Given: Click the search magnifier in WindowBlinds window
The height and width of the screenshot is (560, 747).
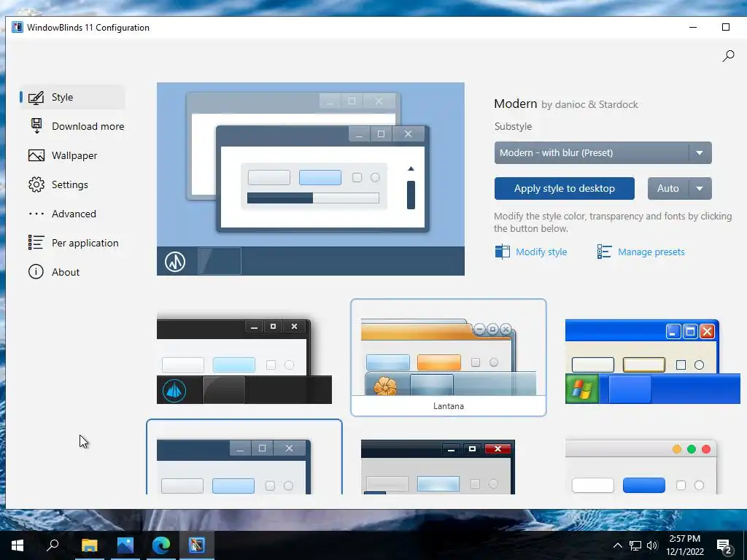Looking at the screenshot, I should point(728,56).
